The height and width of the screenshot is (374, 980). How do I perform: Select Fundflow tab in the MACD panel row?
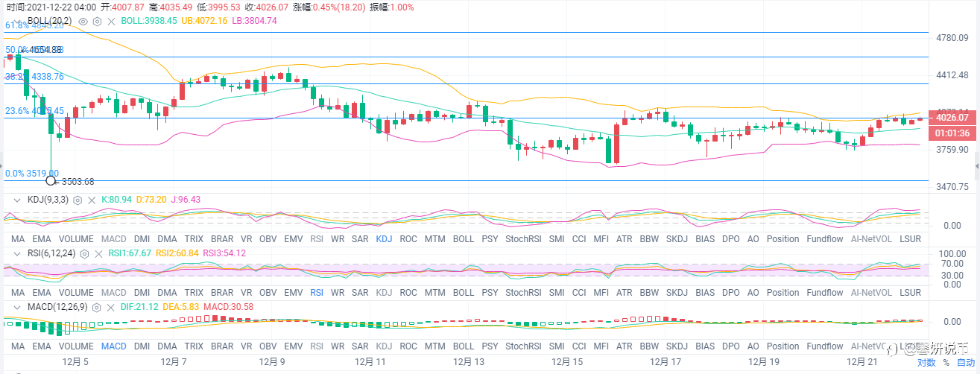825,346
